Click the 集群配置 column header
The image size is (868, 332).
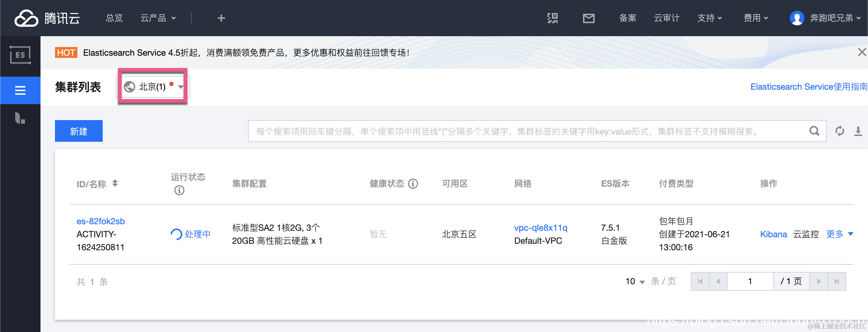(x=250, y=184)
